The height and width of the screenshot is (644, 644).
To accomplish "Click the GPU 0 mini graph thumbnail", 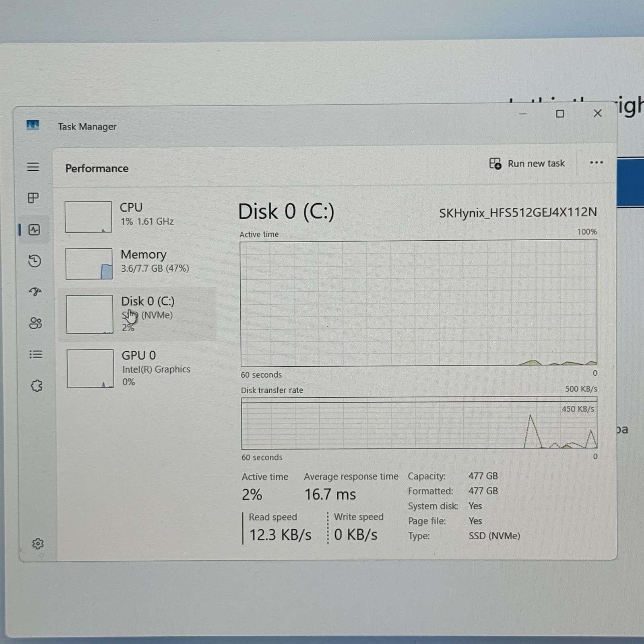I will click(90, 368).
